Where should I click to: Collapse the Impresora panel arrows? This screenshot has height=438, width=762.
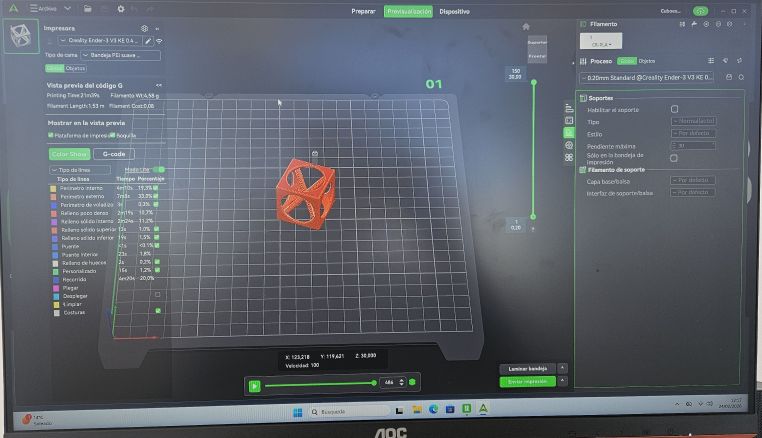[157, 29]
